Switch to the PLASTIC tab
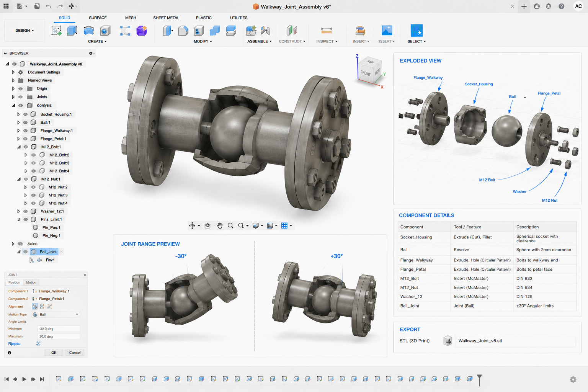The image size is (588, 392). 204,18
